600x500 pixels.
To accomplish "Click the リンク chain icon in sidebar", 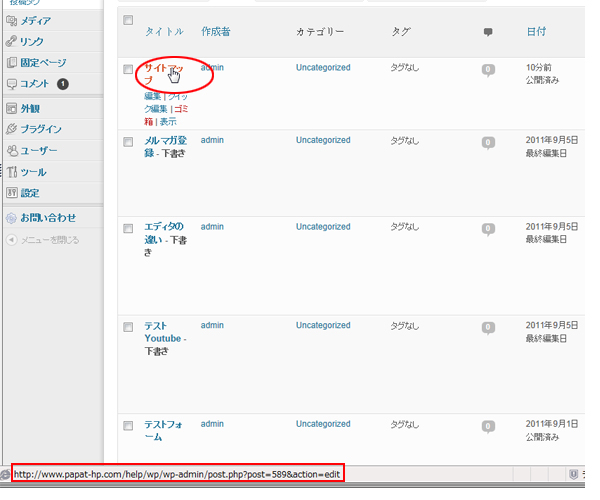I will coord(11,41).
